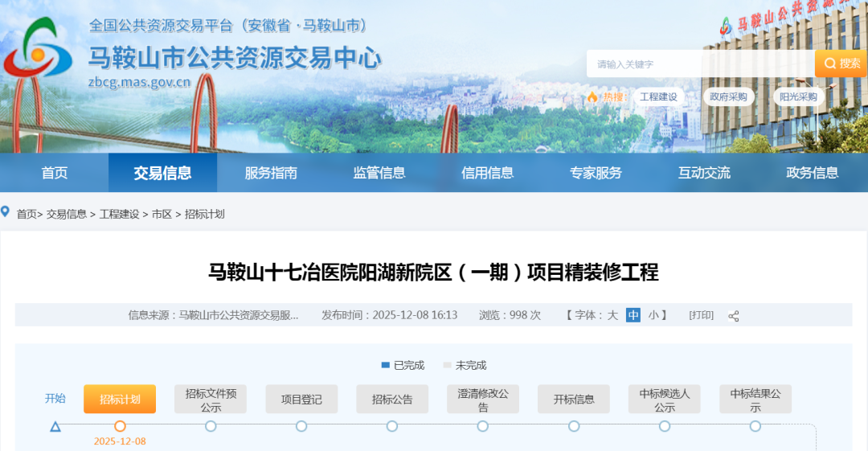Open the 专家服务 navigation tab
The height and width of the screenshot is (451, 868).
click(596, 173)
